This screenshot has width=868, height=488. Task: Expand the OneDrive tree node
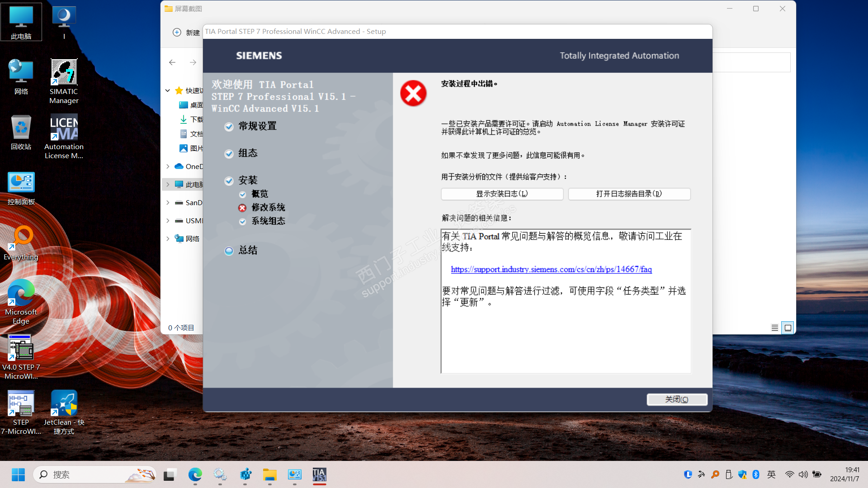168,166
